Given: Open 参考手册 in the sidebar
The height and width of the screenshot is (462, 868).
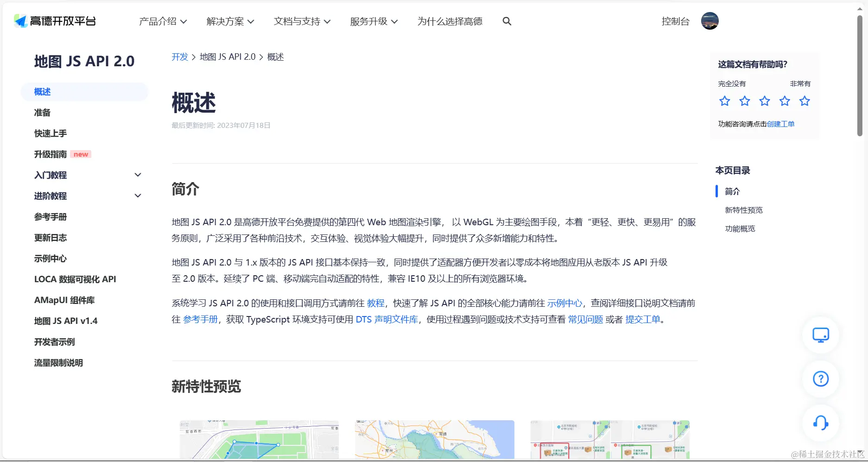Looking at the screenshot, I should click(x=51, y=217).
